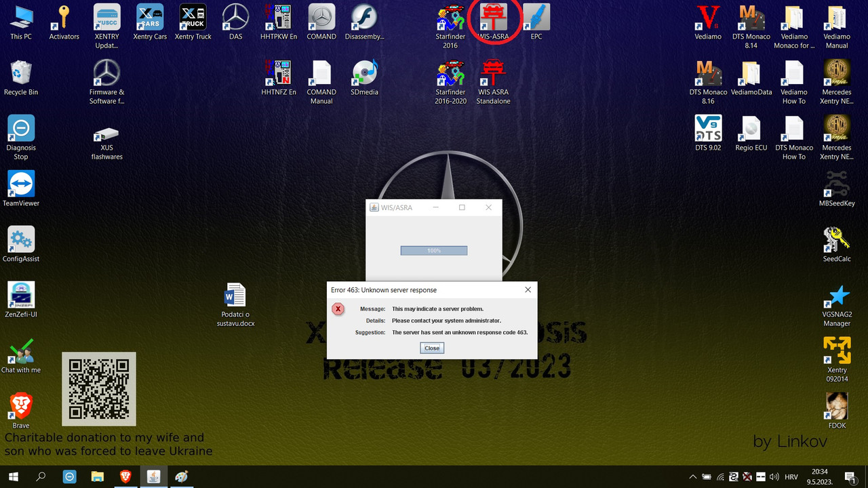Open the EPC desktop shortcut
This screenshot has height=488, width=868.
tap(536, 22)
